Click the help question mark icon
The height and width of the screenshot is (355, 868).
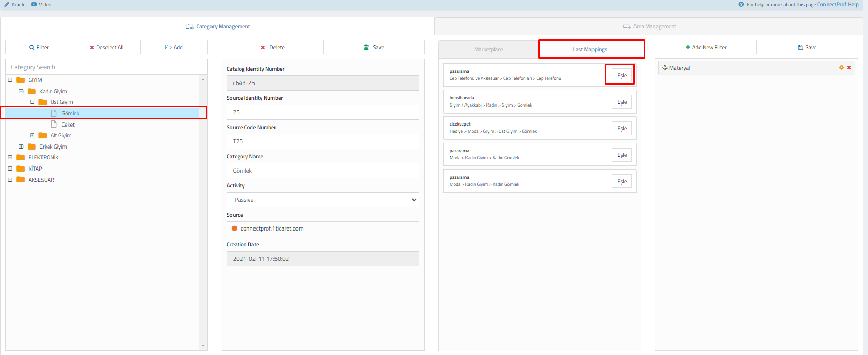point(741,5)
